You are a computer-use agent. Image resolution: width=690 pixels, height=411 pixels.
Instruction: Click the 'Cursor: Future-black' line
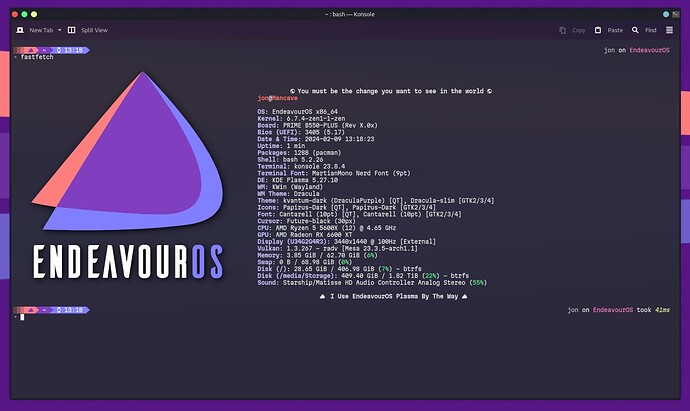307,221
